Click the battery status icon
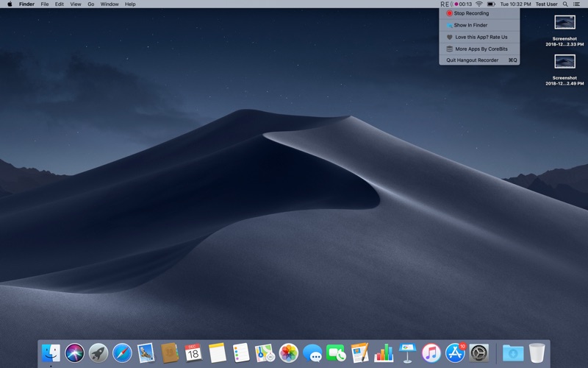The height and width of the screenshot is (368, 588). [491, 4]
